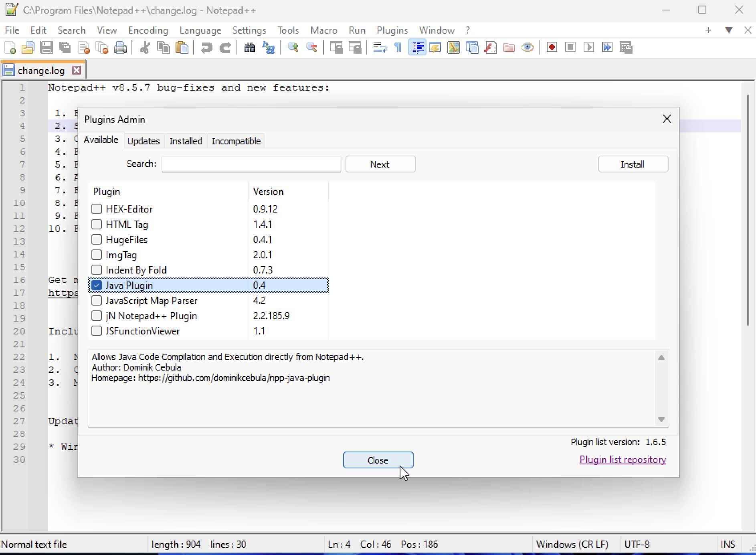The image size is (756, 555).
Task: Switch to the Installed tab
Action: point(186,141)
